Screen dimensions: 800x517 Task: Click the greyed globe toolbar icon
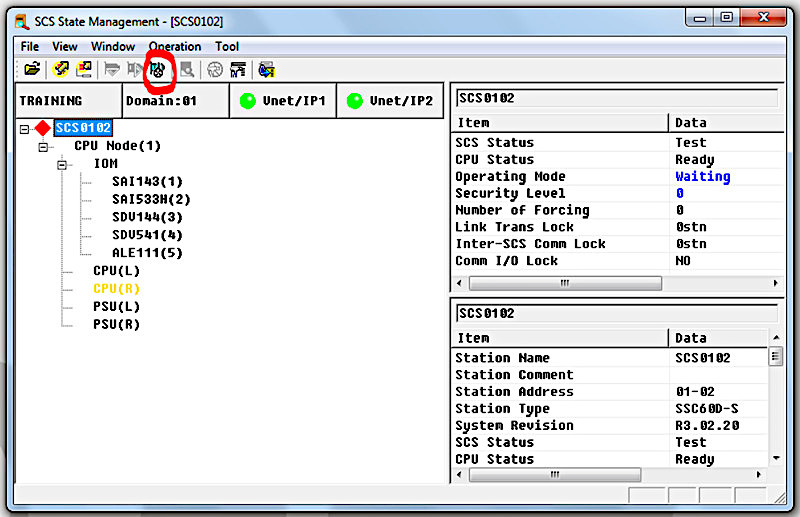pos(215,69)
